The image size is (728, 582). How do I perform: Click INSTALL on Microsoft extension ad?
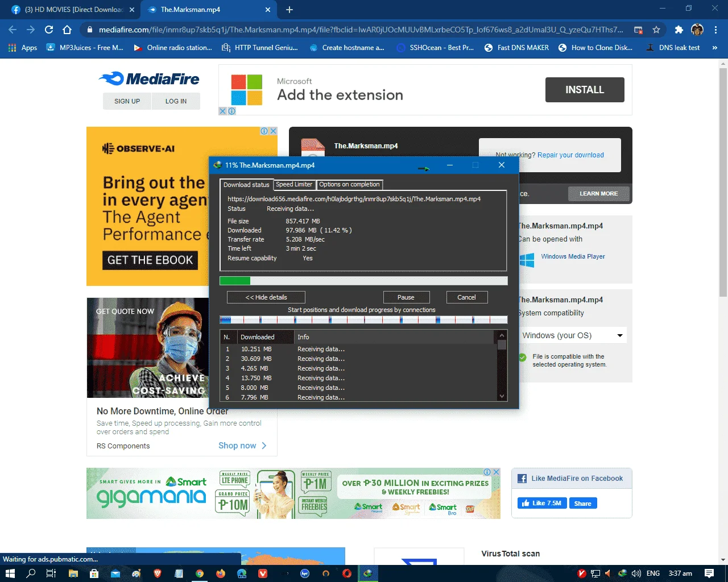(x=585, y=90)
